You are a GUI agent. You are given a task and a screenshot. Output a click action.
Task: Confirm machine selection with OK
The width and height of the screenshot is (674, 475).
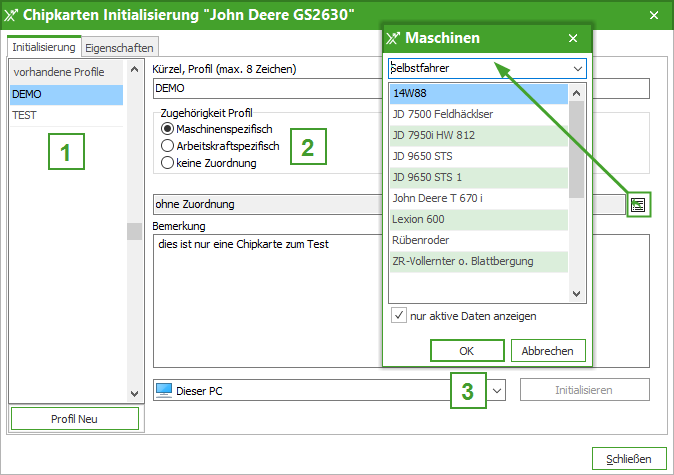(466, 351)
